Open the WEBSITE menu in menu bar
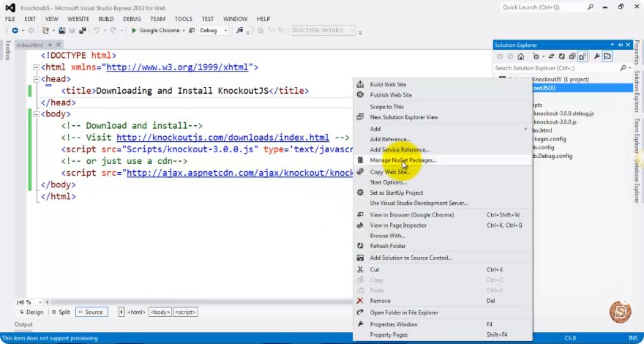Screen dimensions: 644x344 [x=78, y=19]
